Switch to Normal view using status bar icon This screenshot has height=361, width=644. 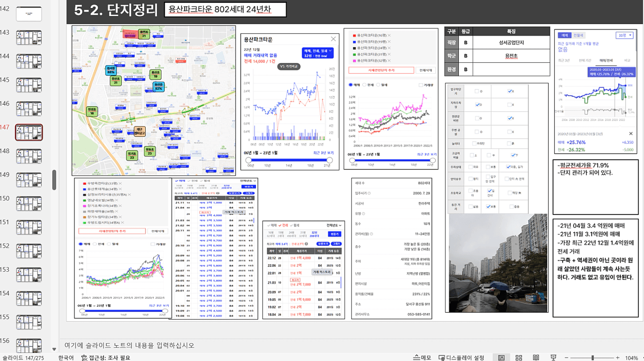501,358
